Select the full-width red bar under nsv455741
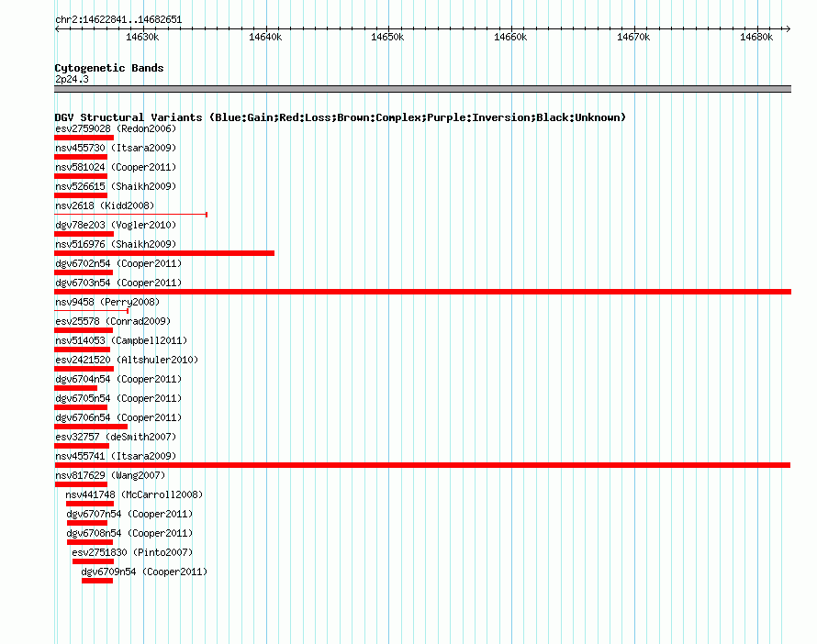 tap(422, 465)
